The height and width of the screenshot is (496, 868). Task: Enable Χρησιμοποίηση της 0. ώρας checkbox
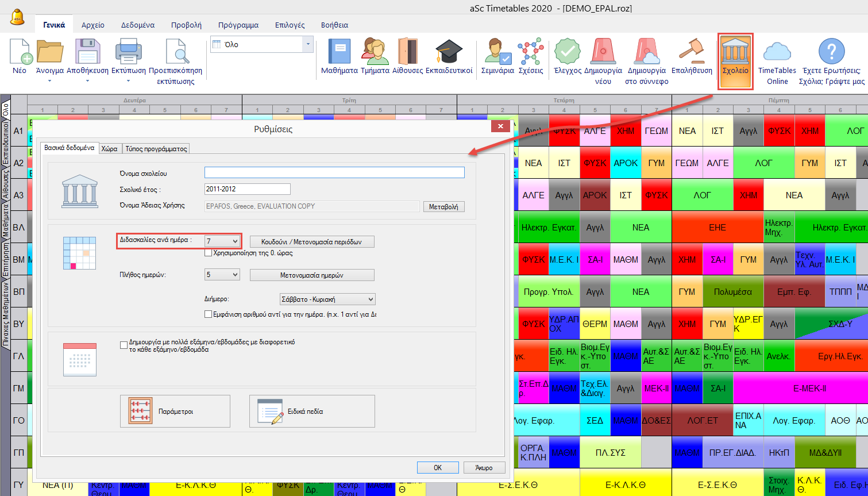209,253
